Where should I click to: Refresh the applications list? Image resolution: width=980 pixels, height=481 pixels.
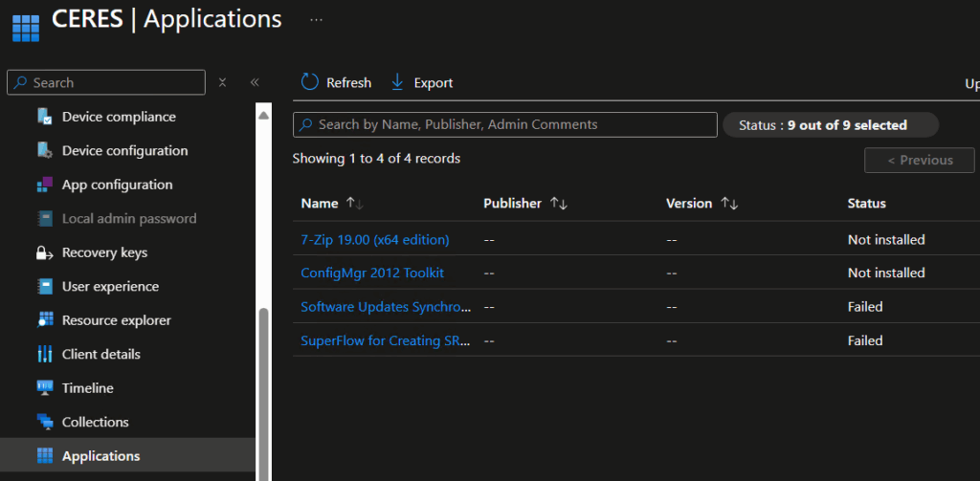tap(336, 83)
